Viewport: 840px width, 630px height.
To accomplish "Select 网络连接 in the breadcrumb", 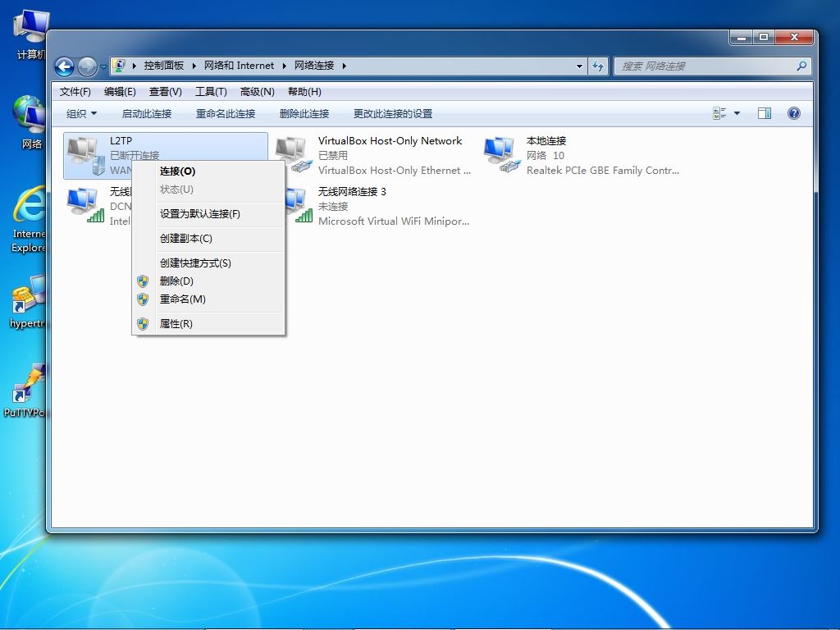I will [314, 66].
